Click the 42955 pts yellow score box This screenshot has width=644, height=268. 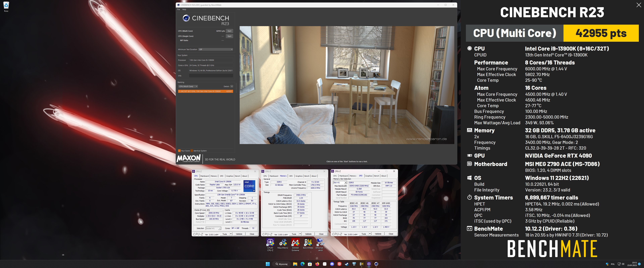point(601,33)
